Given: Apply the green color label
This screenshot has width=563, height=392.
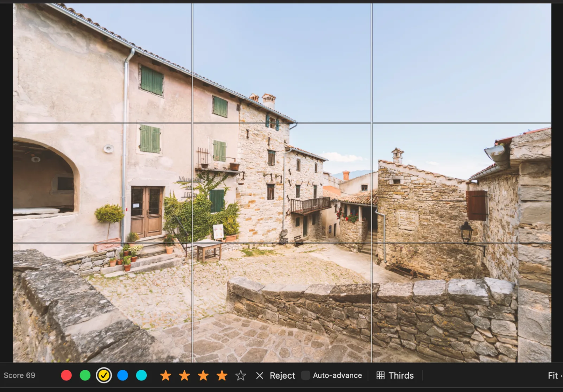Looking at the screenshot, I should tap(85, 375).
